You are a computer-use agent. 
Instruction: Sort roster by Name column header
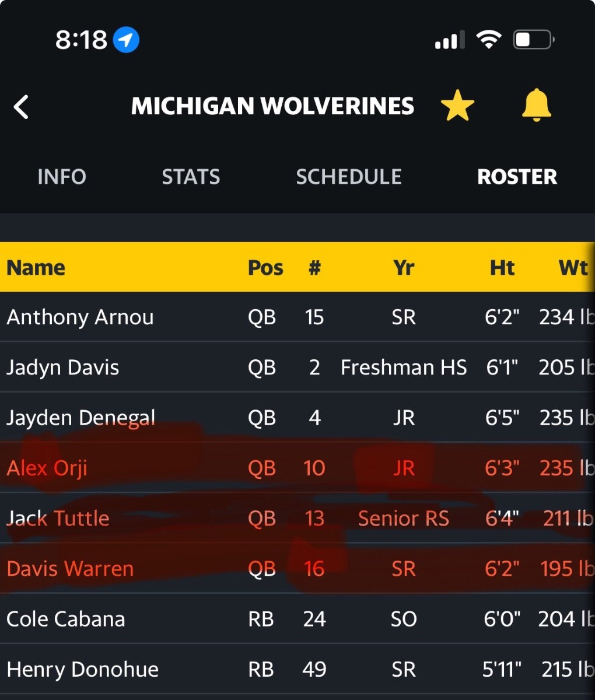(x=36, y=268)
